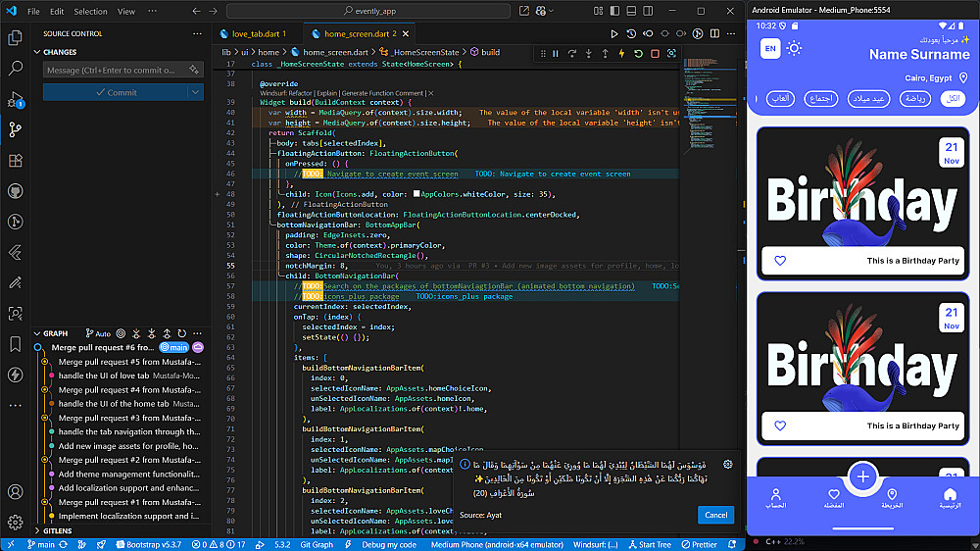The height and width of the screenshot is (551, 980).
Task: Open the Widget Inspector from the debug toolbar
Action: pos(671,54)
